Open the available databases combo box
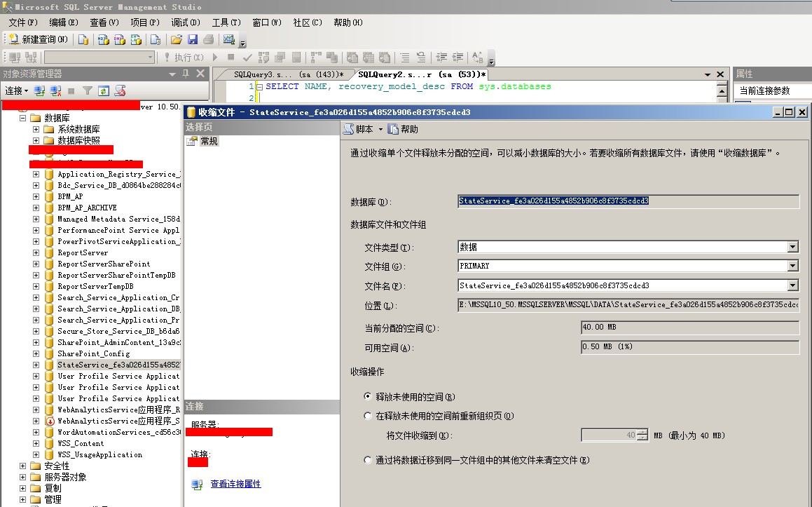This screenshot has height=507, width=812. 99,57
